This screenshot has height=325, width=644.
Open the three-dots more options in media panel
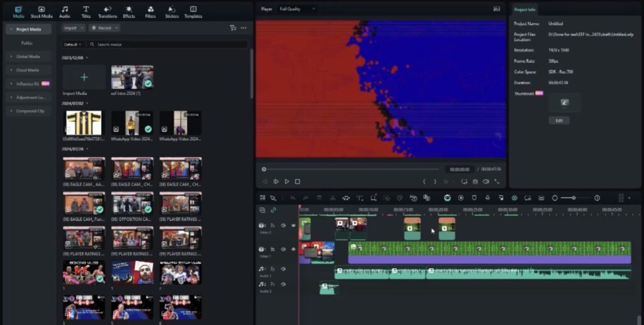[x=243, y=28]
